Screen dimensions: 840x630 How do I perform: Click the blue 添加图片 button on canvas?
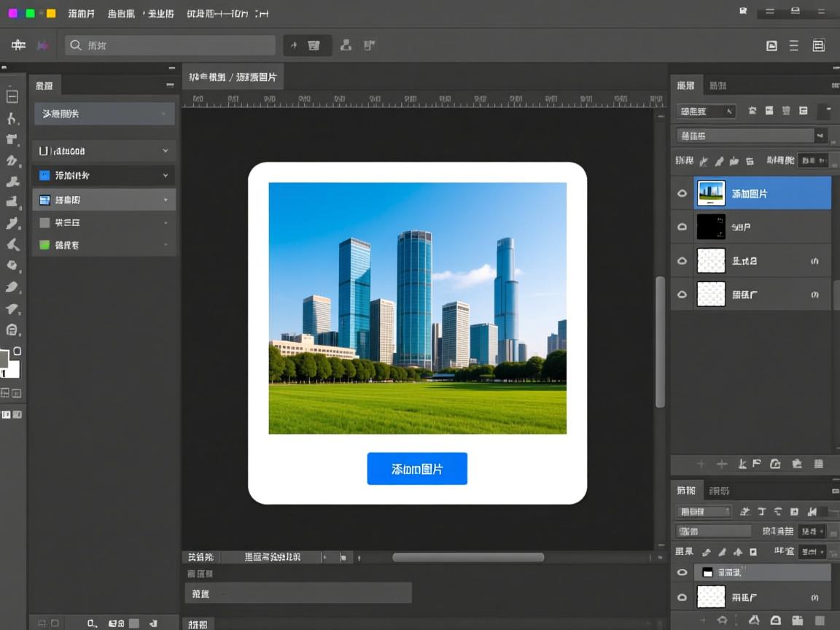(x=416, y=469)
